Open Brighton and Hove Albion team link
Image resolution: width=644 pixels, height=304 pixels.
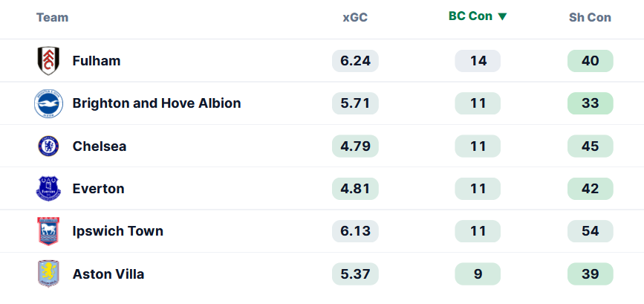click(x=157, y=103)
